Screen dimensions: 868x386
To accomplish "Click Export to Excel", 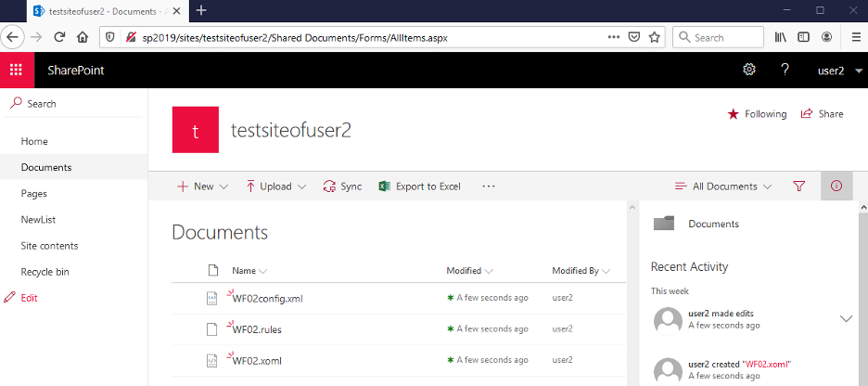I will pyautogui.click(x=419, y=187).
